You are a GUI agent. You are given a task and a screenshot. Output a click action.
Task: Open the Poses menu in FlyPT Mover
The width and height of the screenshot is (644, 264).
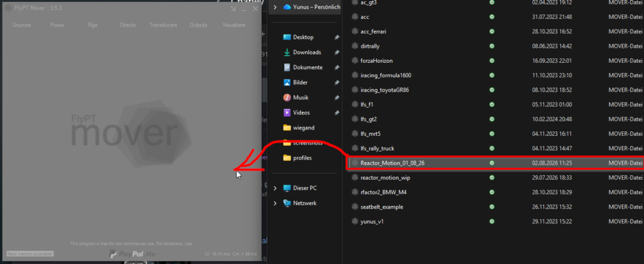[x=57, y=25]
